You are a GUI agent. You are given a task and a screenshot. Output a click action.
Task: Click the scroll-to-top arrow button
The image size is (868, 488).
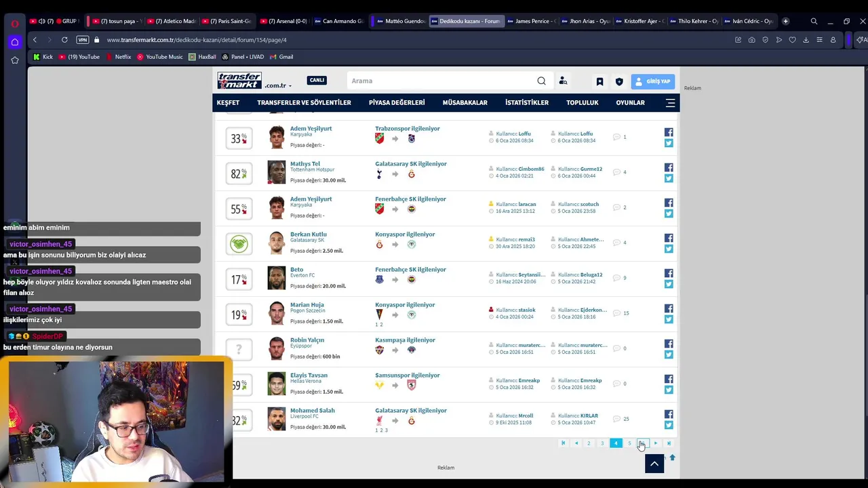654,464
